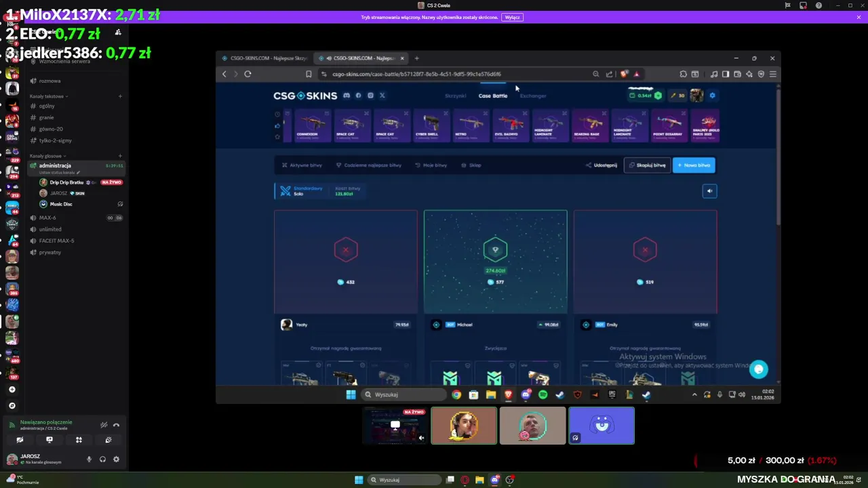This screenshot has height=488, width=868.
Task: Create a battle with Nowa bitwa
Action: coord(694,165)
